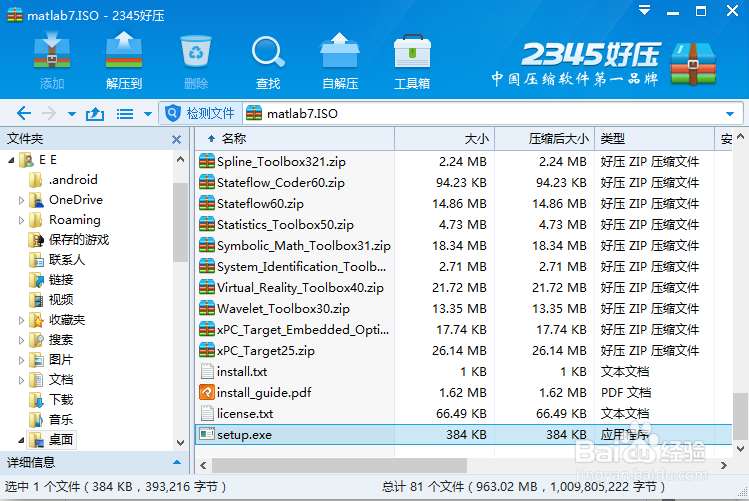The width and height of the screenshot is (749, 501).
Task: Sort by the 类型 column header
Action: click(654, 139)
